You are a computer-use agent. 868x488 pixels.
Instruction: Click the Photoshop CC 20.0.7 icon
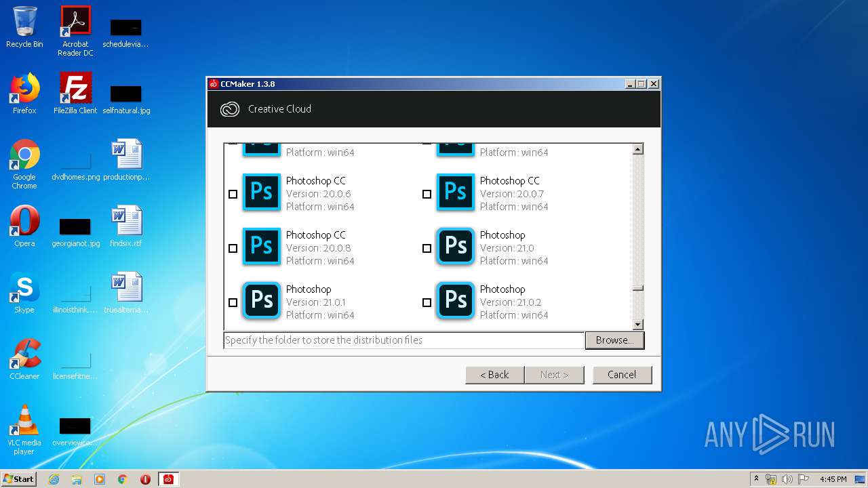456,192
